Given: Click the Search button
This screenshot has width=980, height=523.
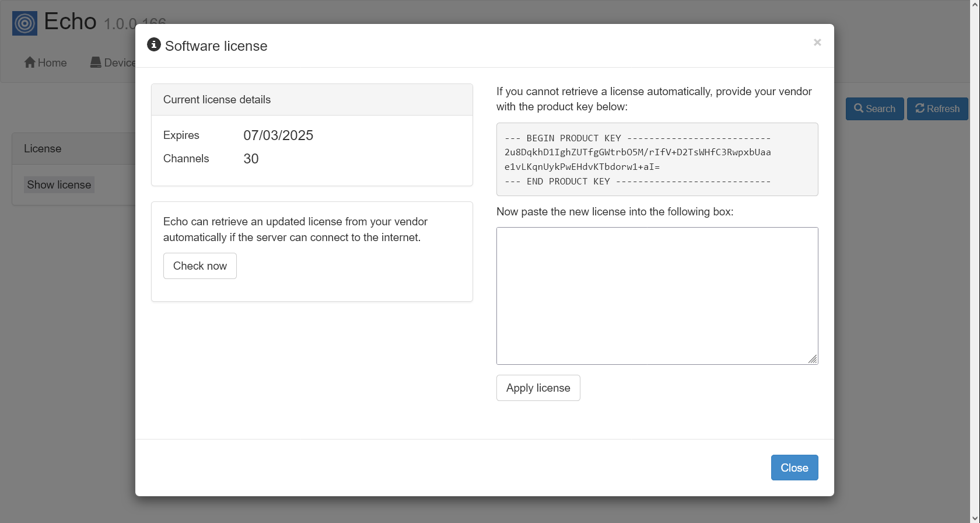Looking at the screenshot, I should pyautogui.click(x=874, y=109).
